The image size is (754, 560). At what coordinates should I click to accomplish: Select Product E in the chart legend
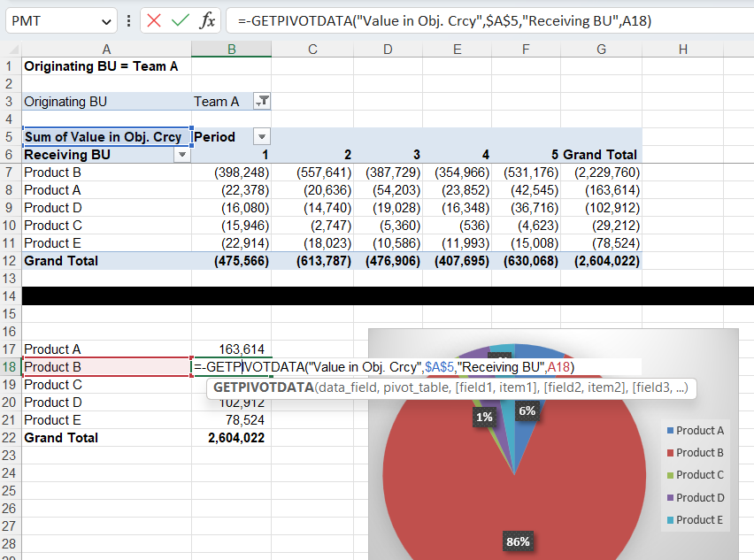click(696, 519)
